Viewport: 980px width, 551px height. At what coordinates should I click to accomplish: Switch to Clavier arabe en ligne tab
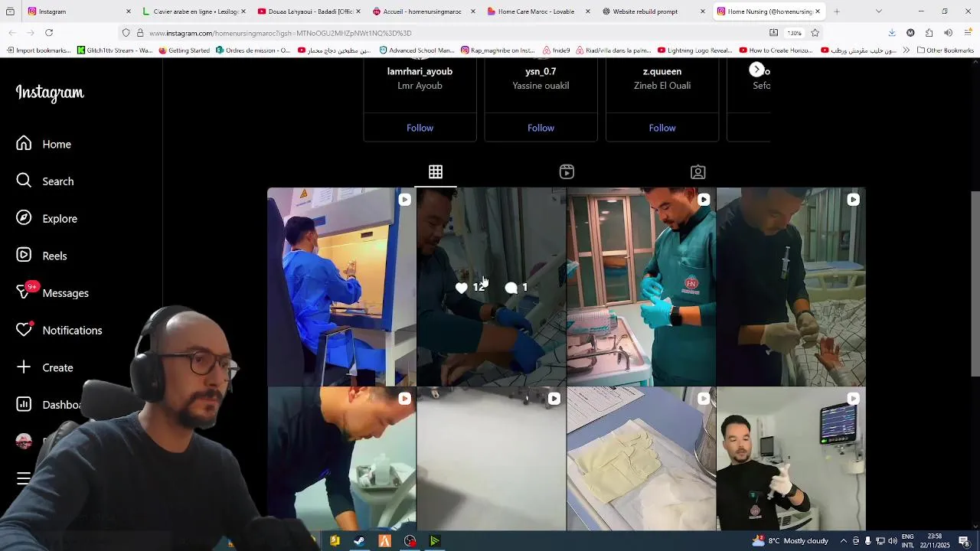click(x=194, y=11)
